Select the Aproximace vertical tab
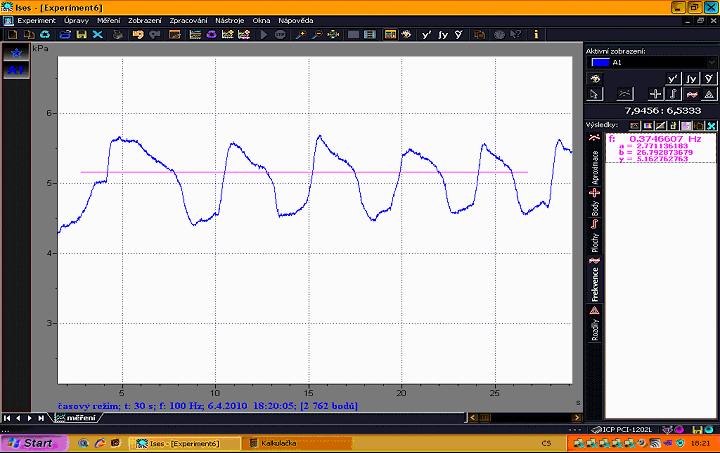720x453 pixels. click(x=595, y=159)
